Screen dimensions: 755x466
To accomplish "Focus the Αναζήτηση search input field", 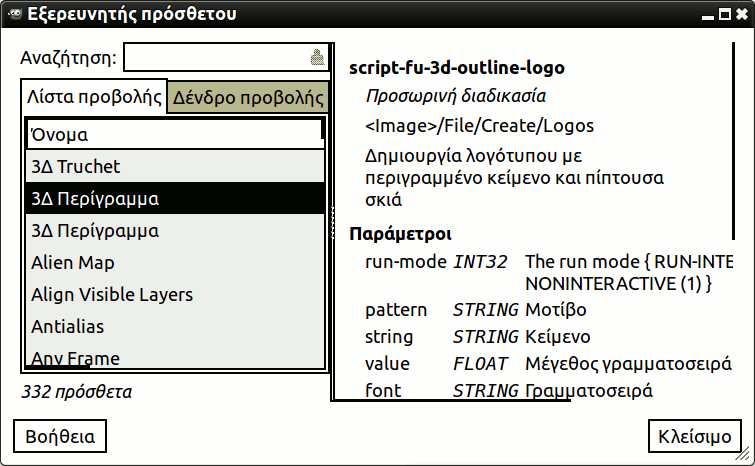I will point(226,57).
